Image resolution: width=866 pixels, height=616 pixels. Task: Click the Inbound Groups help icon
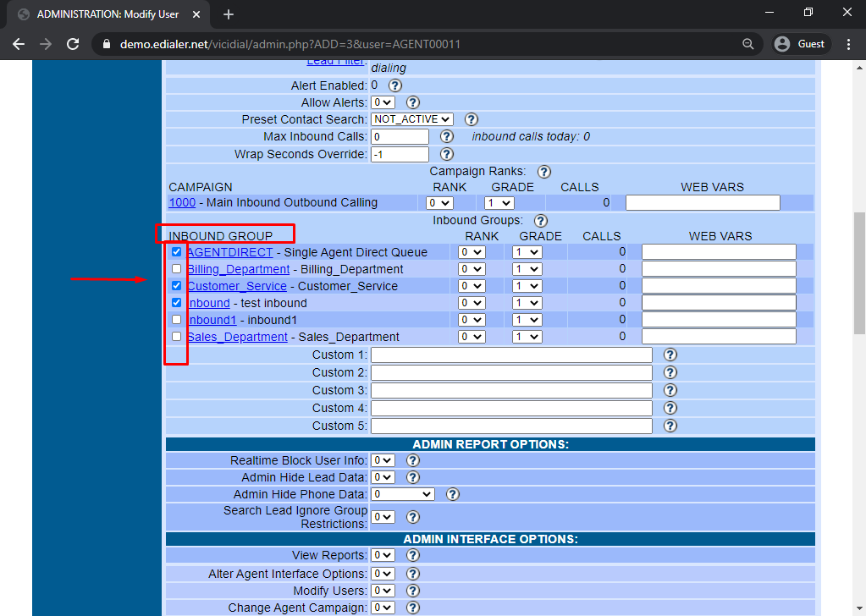pyautogui.click(x=541, y=221)
